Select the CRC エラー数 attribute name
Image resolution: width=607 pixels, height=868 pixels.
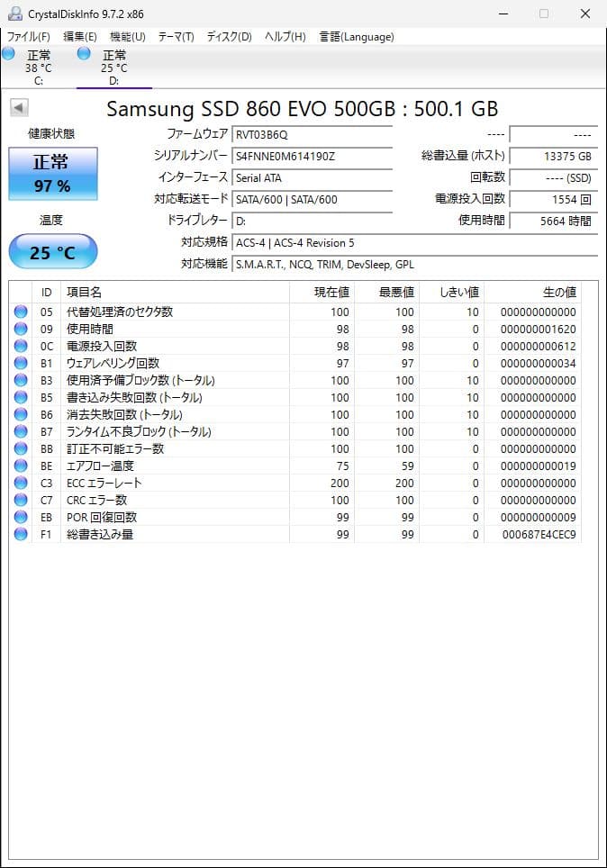coord(97,500)
